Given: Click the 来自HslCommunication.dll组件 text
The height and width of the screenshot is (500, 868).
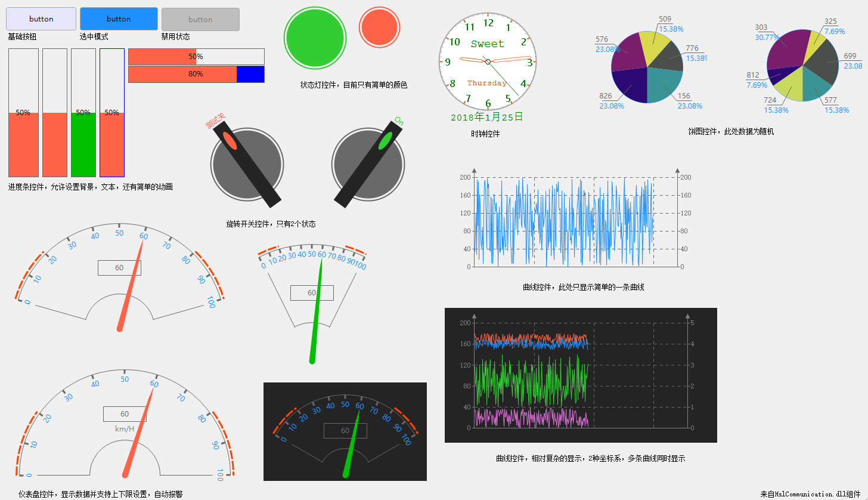Looking at the screenshot, I should pos(811,495).
